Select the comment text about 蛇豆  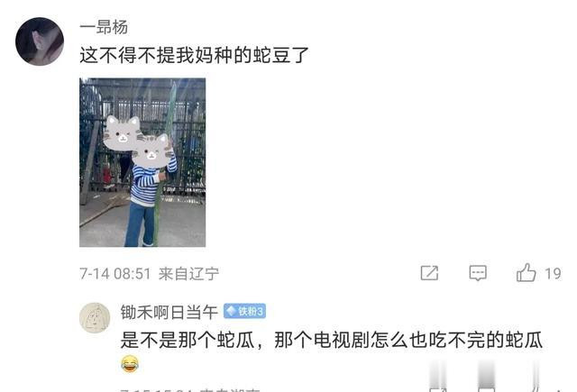[x=194, y=56]
